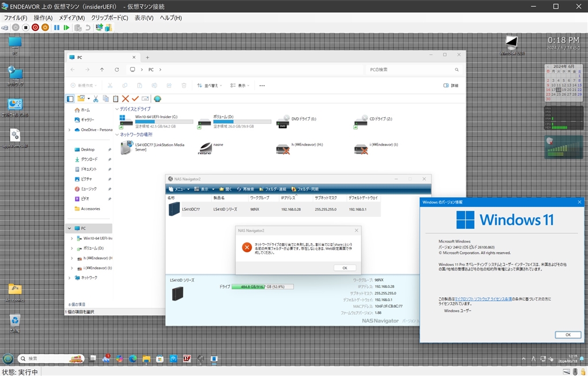Open the 並べ替え sort dropdown
The width and height of the screenshot is (588, 376).
209,86
